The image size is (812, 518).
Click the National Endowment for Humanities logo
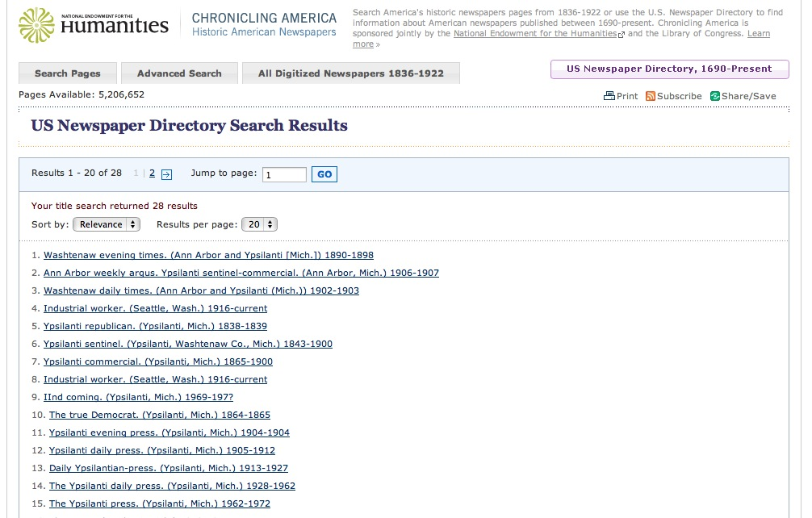click(x=94, y=24)
